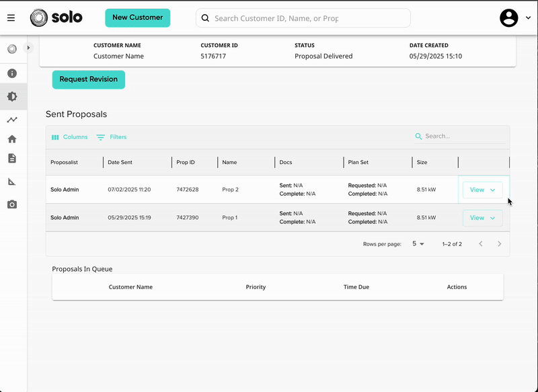538x392 pixels.
Task: Select the brightness icon in sidebar
Action: tap(12, 96)
